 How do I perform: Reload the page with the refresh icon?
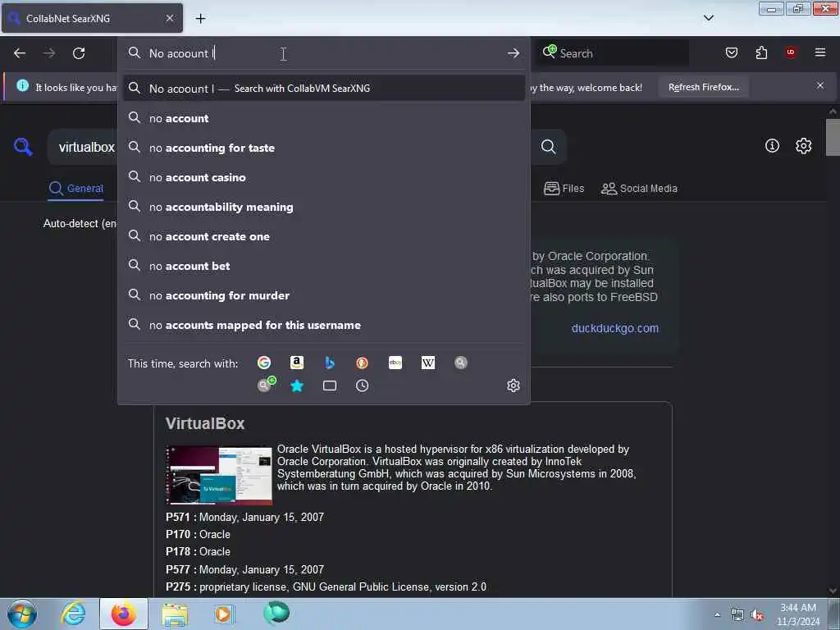tap(79, 53)
